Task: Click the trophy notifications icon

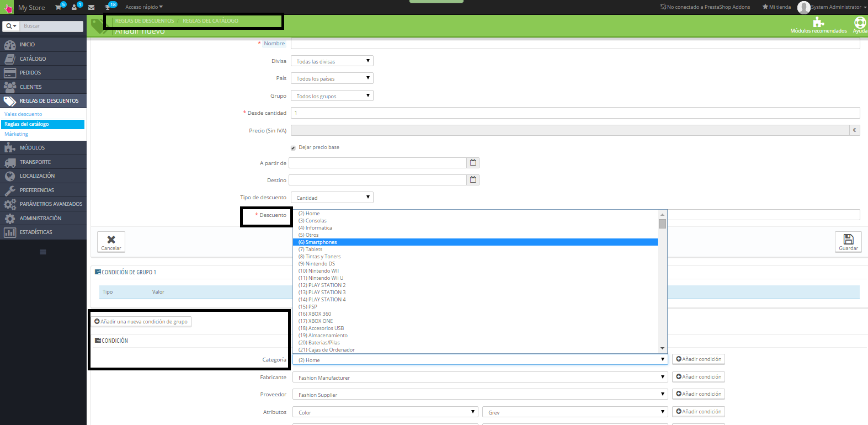Action: (x=108, y=7)
